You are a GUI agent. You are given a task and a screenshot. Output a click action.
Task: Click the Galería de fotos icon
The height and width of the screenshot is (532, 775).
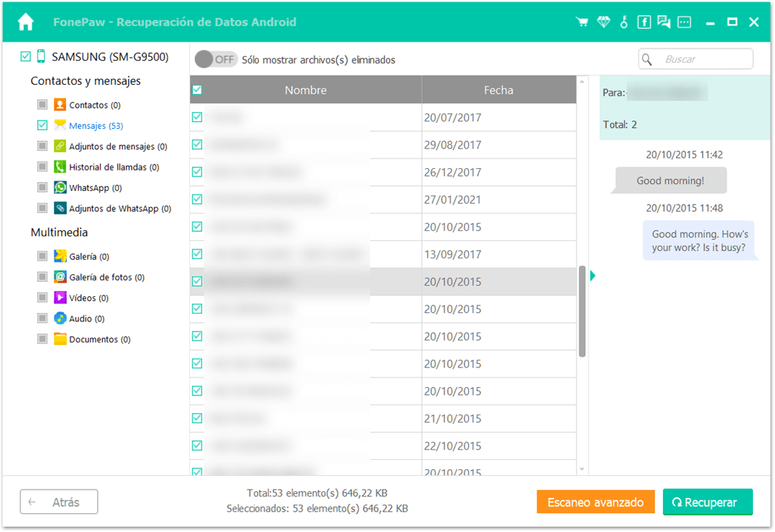(60, 277)
